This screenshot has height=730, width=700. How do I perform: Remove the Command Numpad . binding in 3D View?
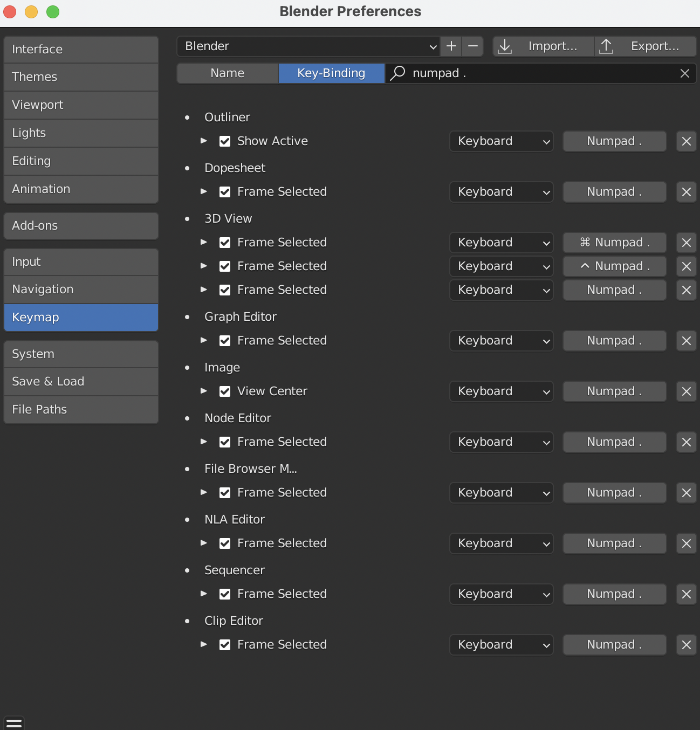(x=687, y=243)
